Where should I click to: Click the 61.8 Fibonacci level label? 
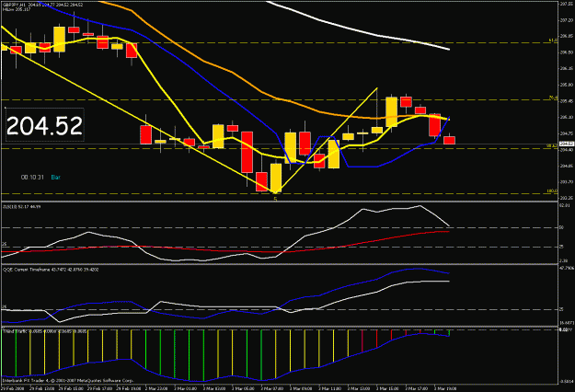pyautogui.click(x=553, y=40)
